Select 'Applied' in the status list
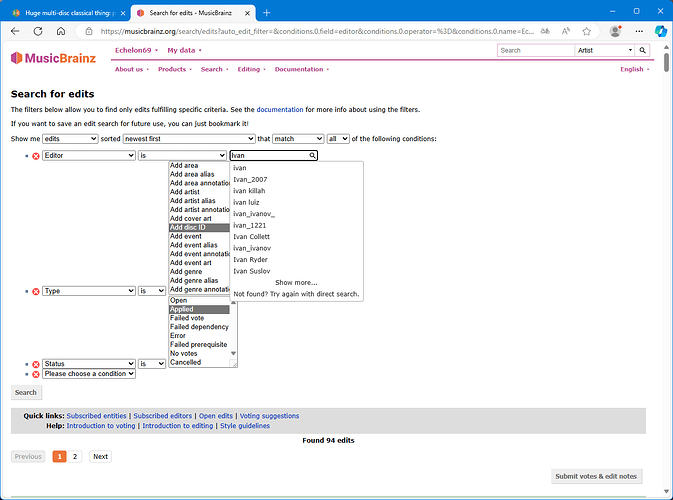The image size is (673, 500). [x=199, y=309]
